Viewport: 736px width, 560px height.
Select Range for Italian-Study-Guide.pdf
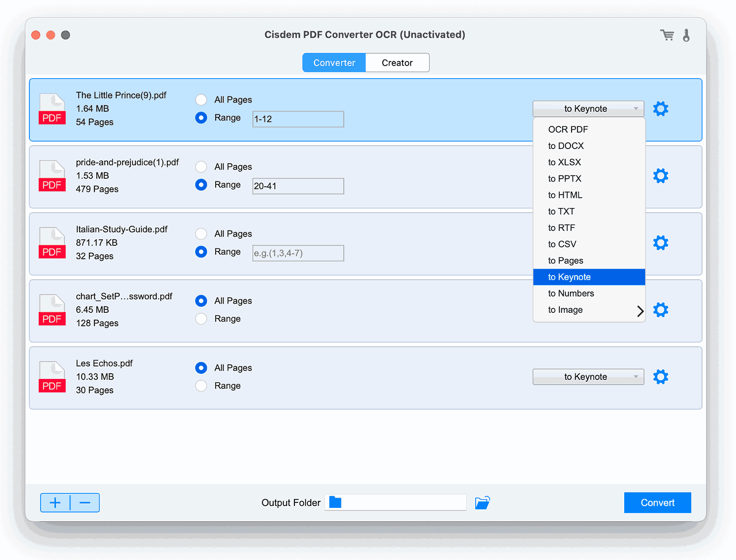pos(201,252)
